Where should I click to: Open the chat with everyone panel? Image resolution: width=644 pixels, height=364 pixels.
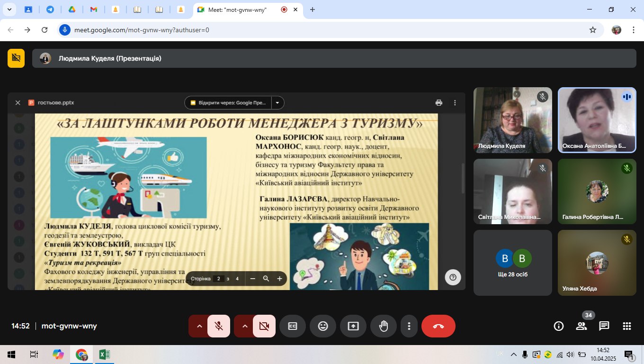pos(604,326)
